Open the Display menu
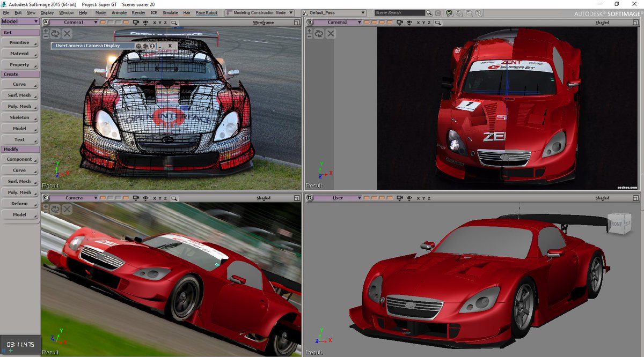644x357 pixels. [x=47, y=12]
